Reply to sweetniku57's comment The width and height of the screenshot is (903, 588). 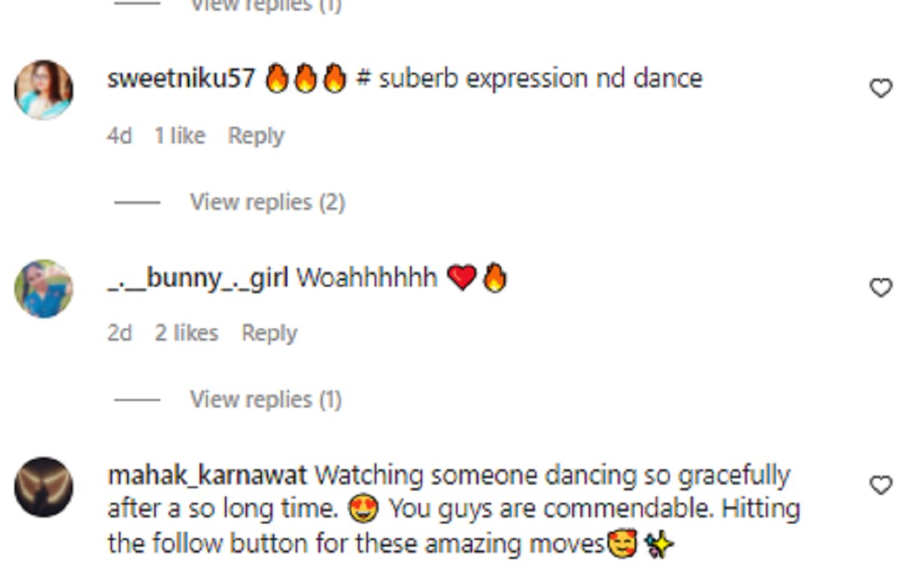256,136
